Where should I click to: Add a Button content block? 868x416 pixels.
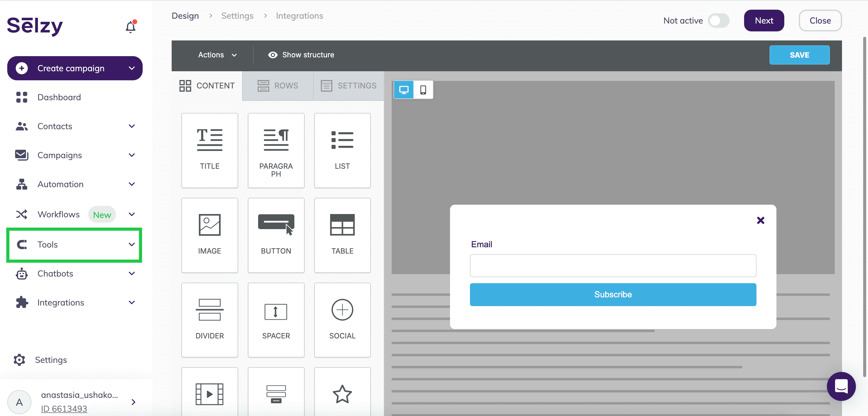pyautogui.click(x=276, y=235)
